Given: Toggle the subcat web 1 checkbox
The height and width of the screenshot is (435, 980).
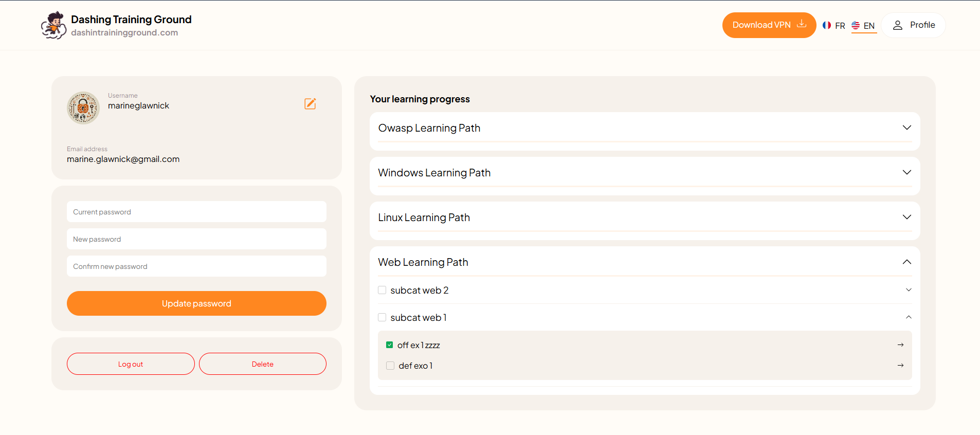Looking at the screenshot, I should pos(382,317).
